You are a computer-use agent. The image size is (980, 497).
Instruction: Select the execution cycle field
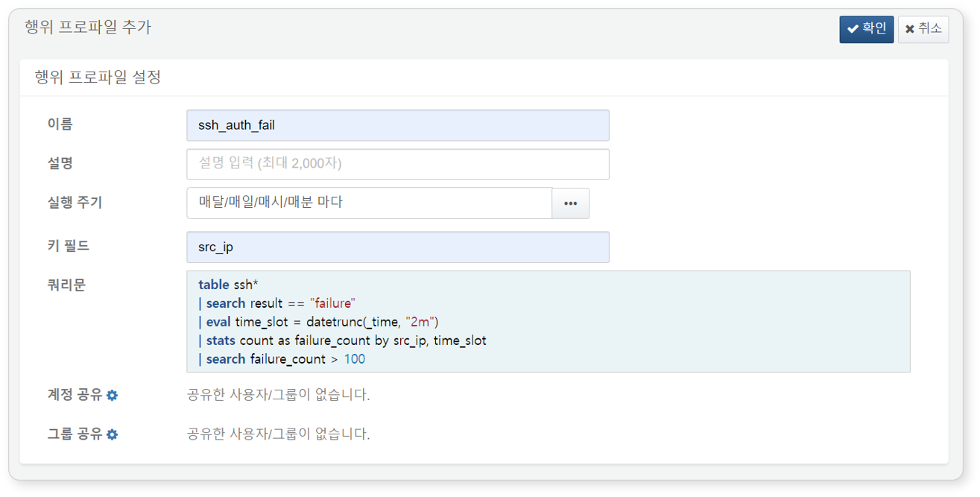370,203
